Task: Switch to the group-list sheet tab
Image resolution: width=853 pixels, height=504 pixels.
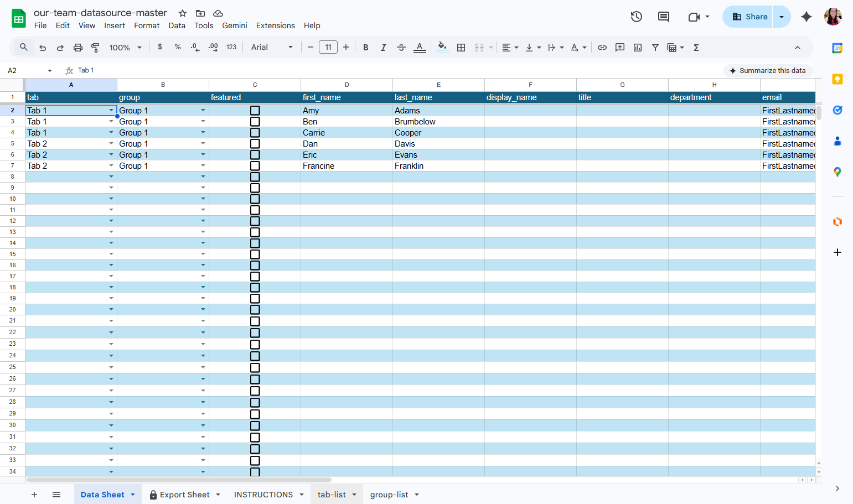Action: (x=389, y=495)
